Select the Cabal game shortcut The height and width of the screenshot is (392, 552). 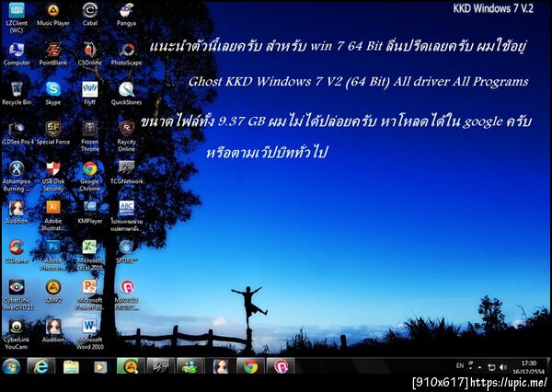click(x=90, y=15)
